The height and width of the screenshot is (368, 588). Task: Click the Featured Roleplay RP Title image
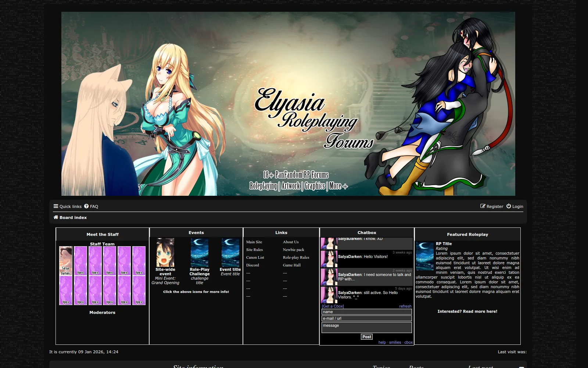[x=425, y=256]
